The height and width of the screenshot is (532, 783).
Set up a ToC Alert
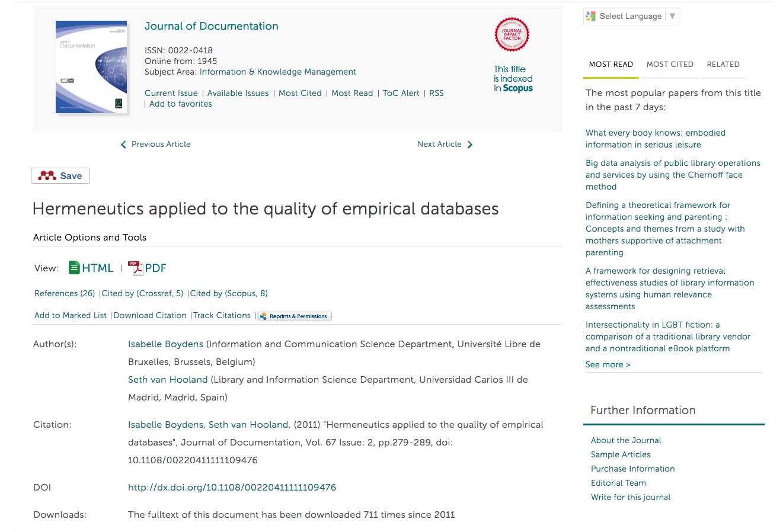pos(401,93)
